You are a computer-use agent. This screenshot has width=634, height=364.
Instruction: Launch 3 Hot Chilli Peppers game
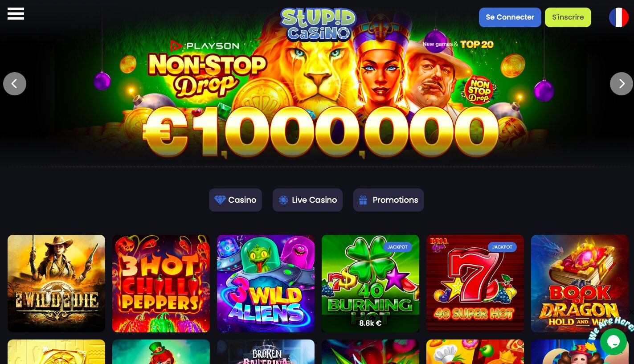[161, 283]
